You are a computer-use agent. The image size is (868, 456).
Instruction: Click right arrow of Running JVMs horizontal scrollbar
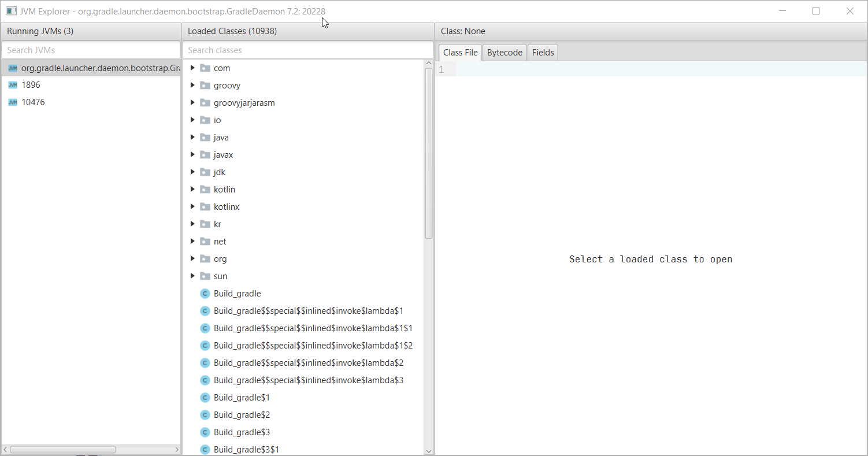(177, 450)
